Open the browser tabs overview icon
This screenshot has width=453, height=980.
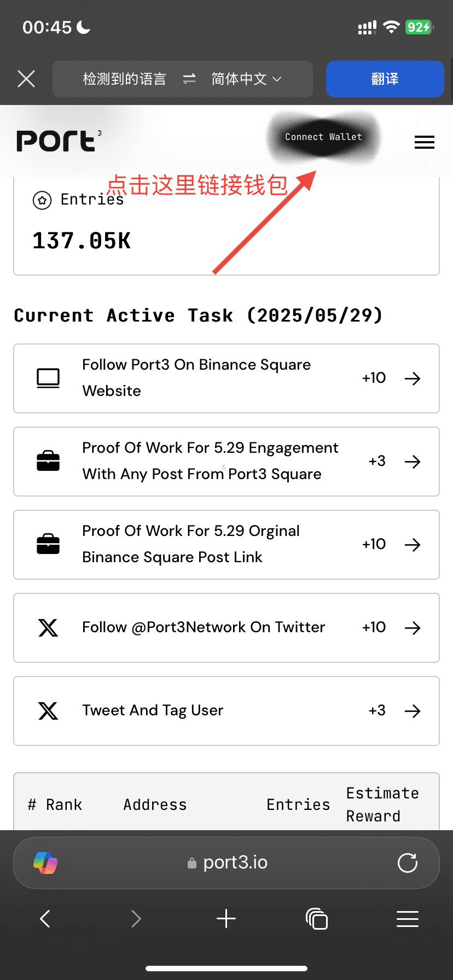tap(317, 919)
